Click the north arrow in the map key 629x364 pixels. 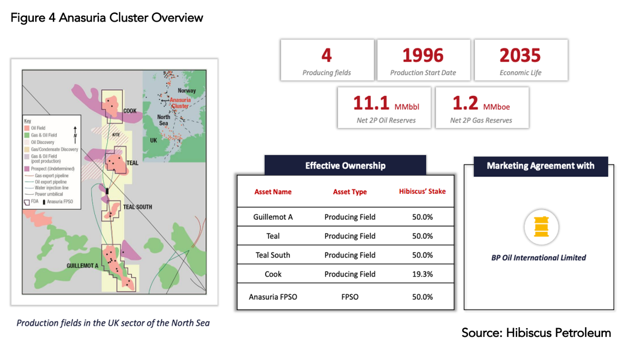(x=75, y=135)
